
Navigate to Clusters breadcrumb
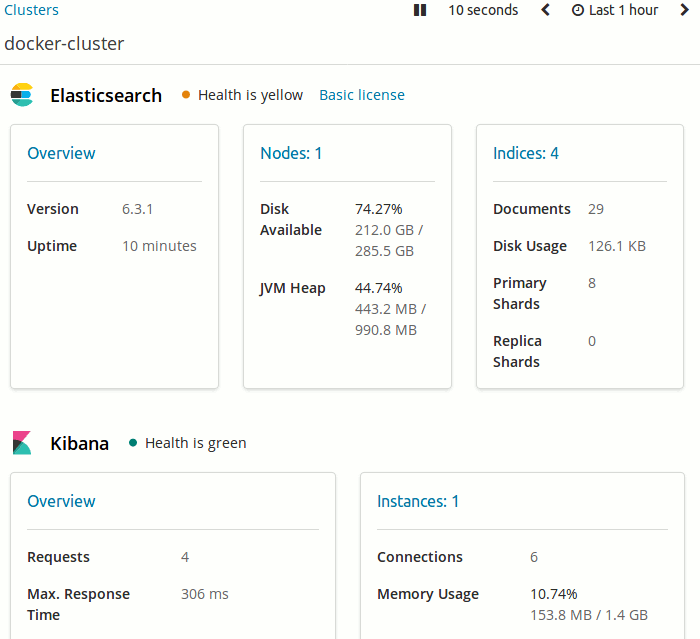click(x=32, y=10)
